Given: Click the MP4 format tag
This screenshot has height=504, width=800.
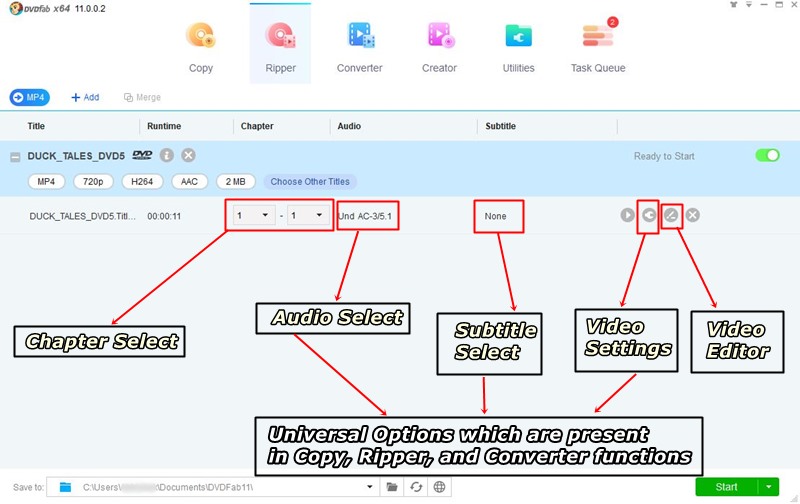Looking at the screenshot, I should pos(46,182).
